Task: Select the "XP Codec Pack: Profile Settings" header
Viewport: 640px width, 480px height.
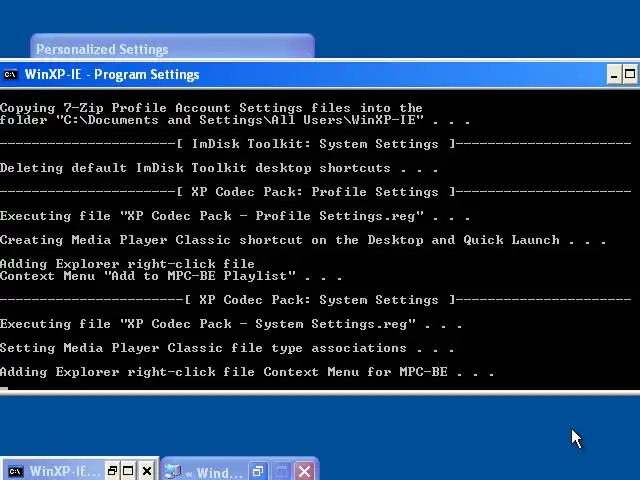Action: (x=316, y=192)
